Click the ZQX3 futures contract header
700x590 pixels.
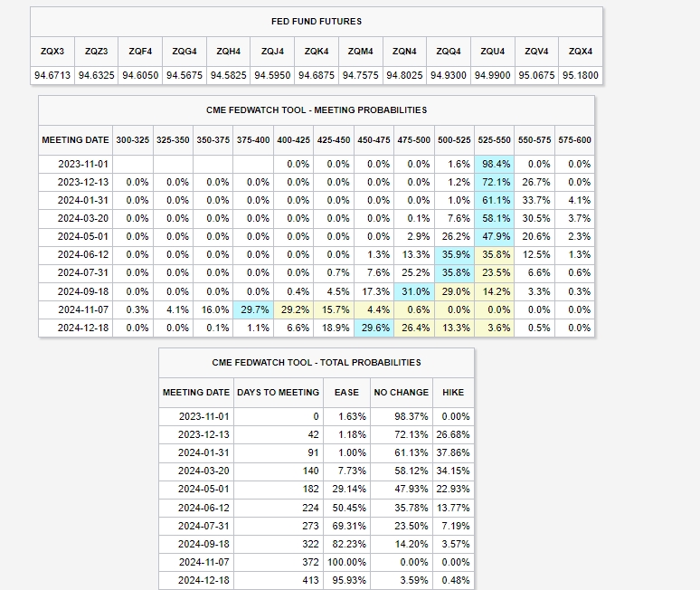tap(52, 52)
